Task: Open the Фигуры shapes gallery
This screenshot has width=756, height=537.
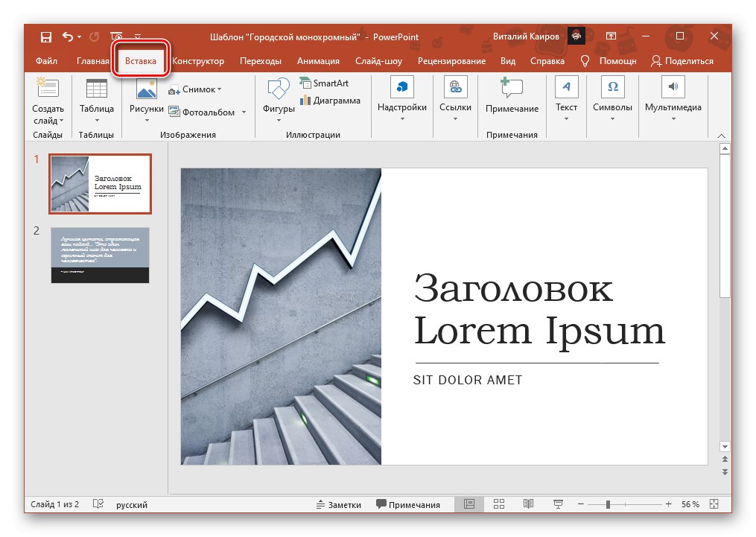Action: pyautogui.click(x=279, y=89)
